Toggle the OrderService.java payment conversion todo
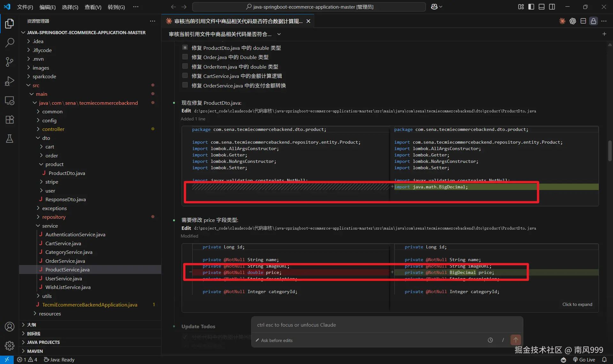 tap(185, 85)
